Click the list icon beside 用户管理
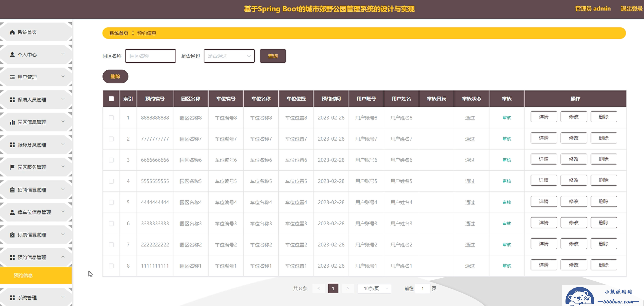 (12, 77)
